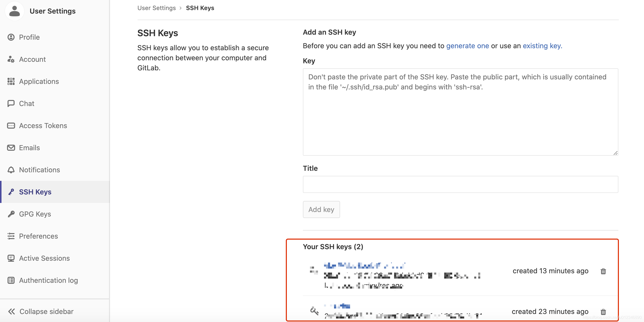
Task: Click the Key textarea resize handle
Action: [615, 153]
